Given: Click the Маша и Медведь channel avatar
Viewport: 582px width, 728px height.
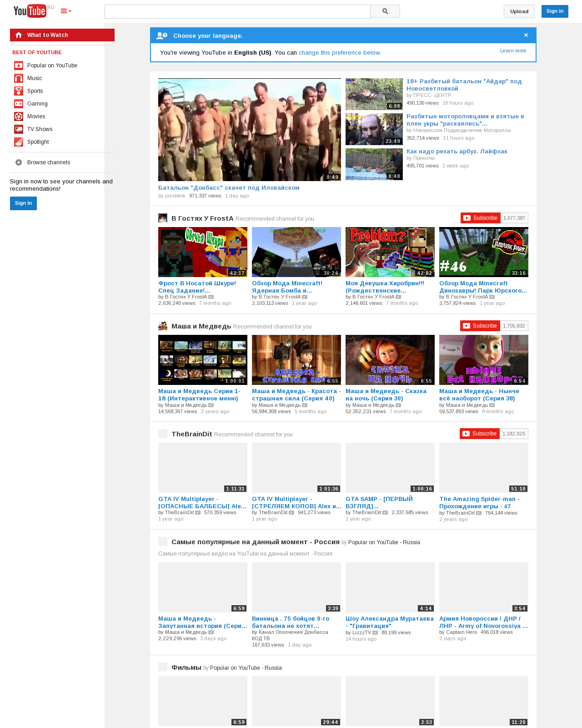Looking at the screenshot, I should (163, 326).
